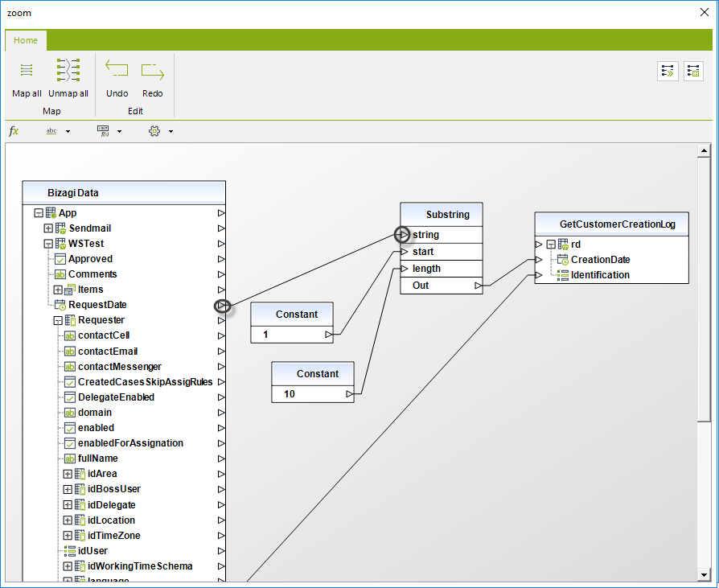719x588 pixels.
Task: Expand the idArea tree node
Action: click(68, 474)
